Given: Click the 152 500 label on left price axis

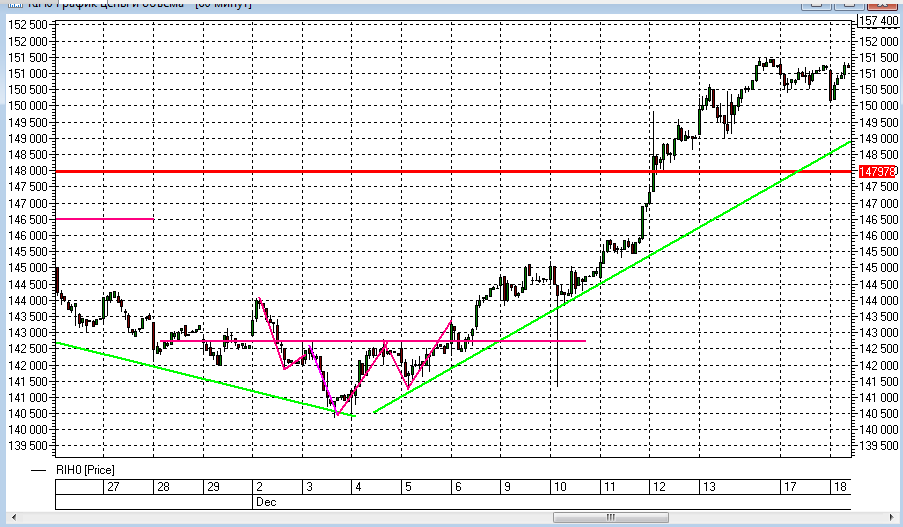Looking at the screenshot, I should click(x=28, y=25).
